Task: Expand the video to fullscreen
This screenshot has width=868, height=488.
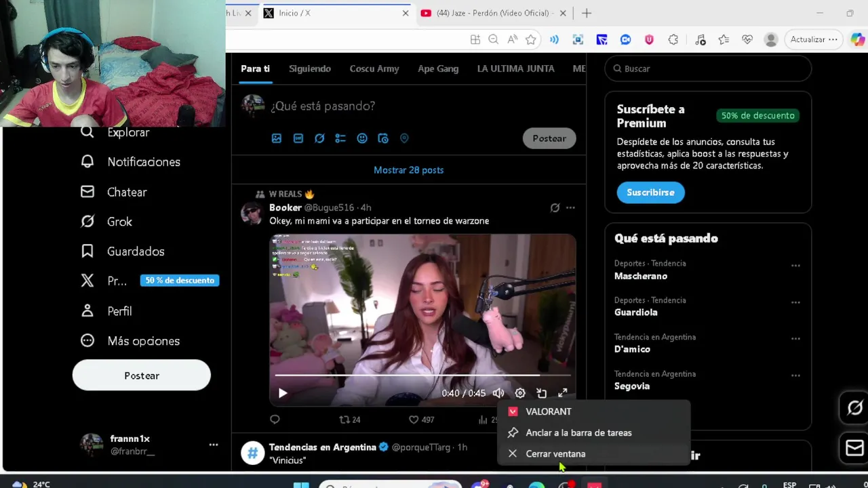Action: [x=563, y=393]
